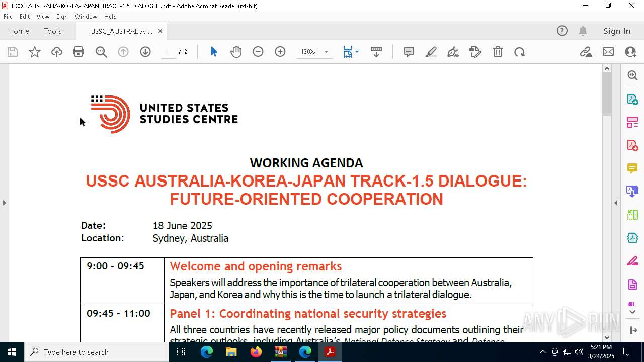
Task: Click the Sign In button
Action: coord(617,31)
